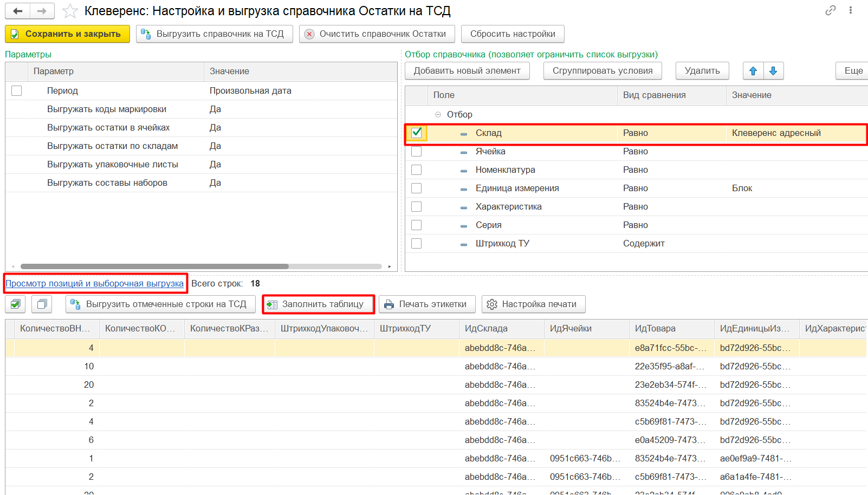This screenshot has width=868, height=495.
Task: Select the Блок value of Единица измерения
Action: [796, 188]
